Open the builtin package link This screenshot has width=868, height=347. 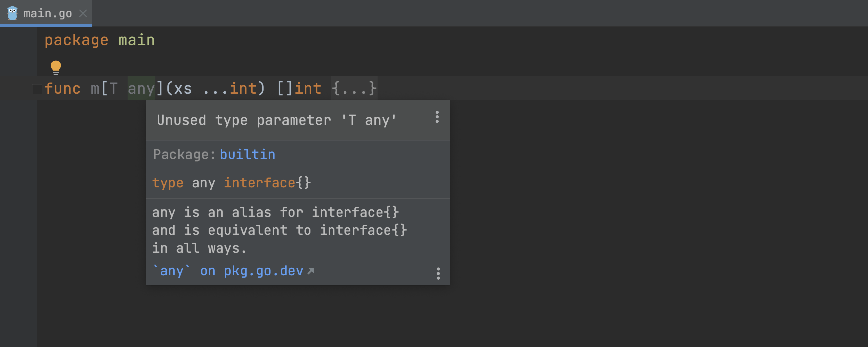pyautogui.click(x=247, y=155)
